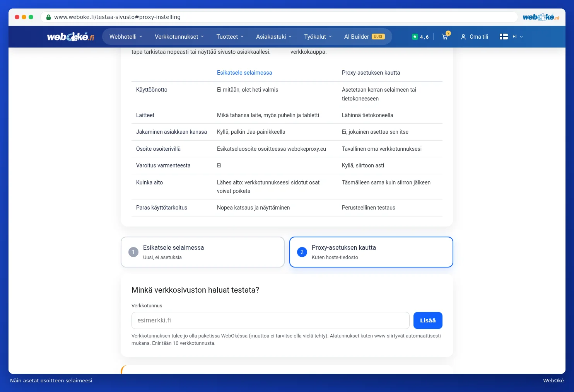Click 'Paras käyttötarkoitus' row label
The image size is (574, 392).
point(162,208)
